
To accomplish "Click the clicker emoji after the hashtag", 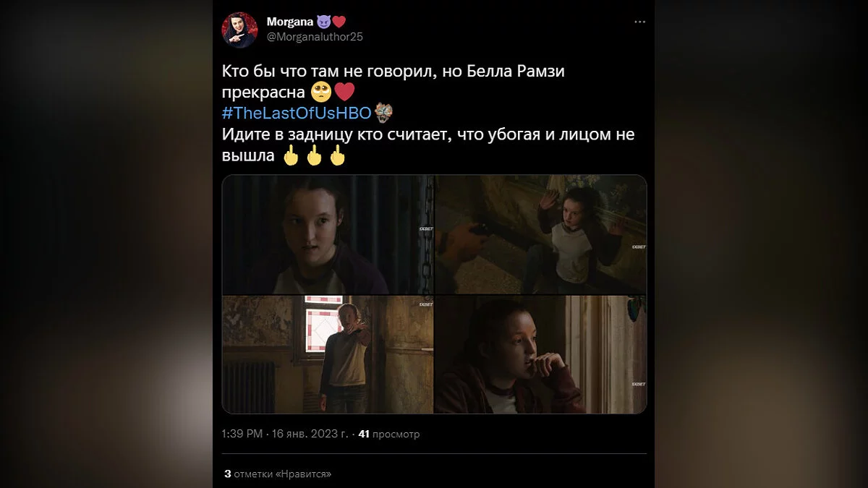I will point(384,113).
